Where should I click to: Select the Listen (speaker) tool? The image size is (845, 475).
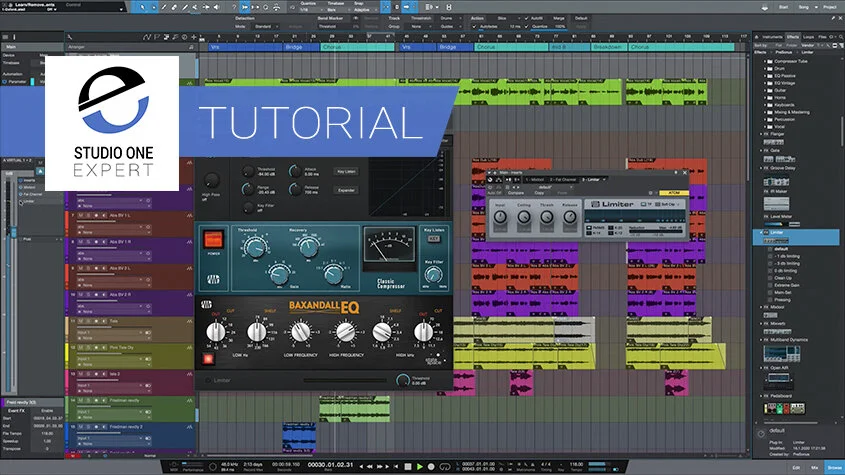click(x=217, y=7)
